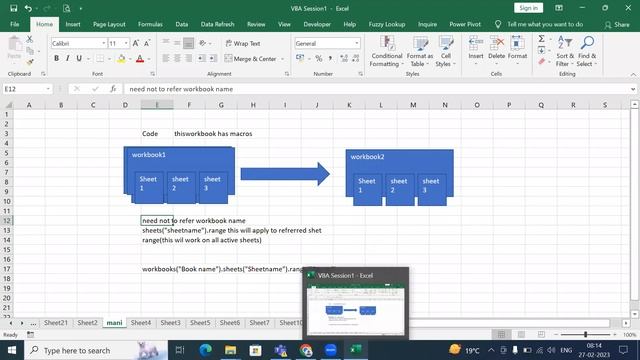Click the zoom slider handle
This screenshot has width=640, height=360.
[x=585, y=334]
